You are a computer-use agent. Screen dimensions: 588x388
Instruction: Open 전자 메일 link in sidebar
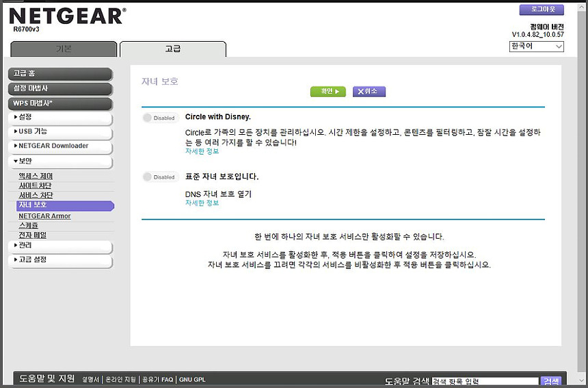click(x=33, y=235)
